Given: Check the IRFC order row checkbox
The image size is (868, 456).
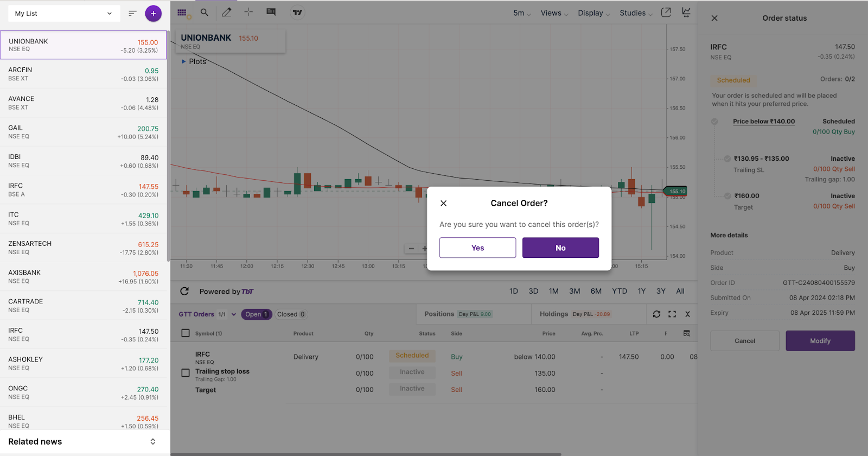Looking at the screenshot, I should pos(186,373).
